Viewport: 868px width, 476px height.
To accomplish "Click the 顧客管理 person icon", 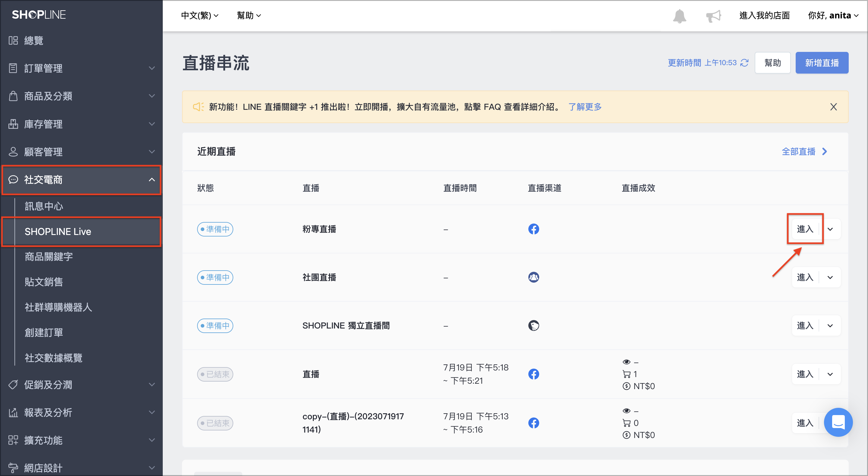I will [x=13, y=151].
